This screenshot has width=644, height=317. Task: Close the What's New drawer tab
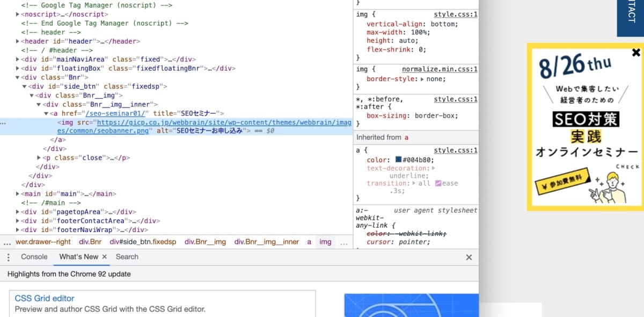(x=104, y=257)
